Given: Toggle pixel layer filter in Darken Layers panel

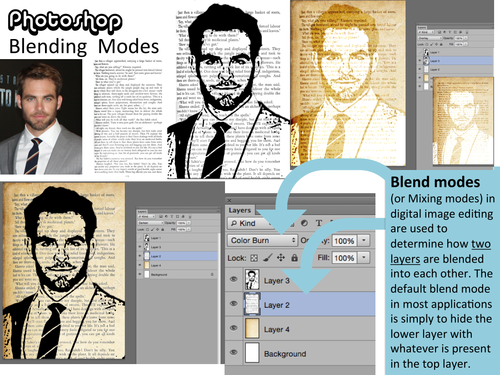Looking at the screenshot, I should [x=161, y=216].
